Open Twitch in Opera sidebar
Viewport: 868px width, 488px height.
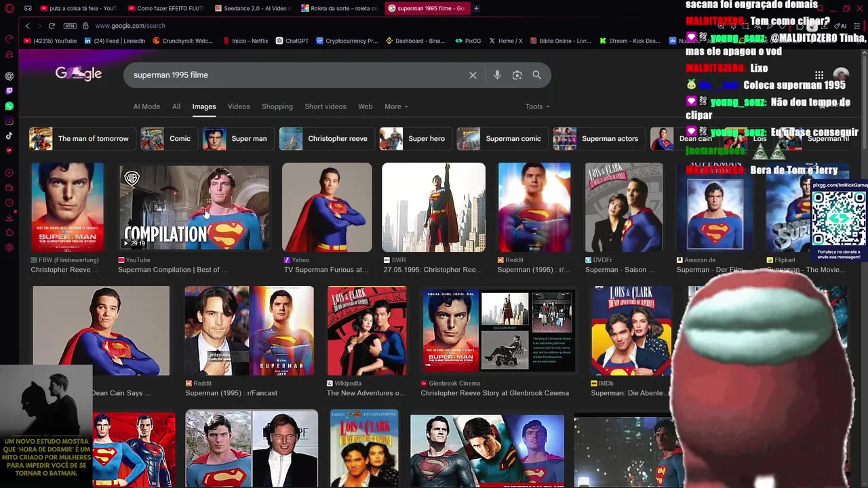[x=9, y=91]
